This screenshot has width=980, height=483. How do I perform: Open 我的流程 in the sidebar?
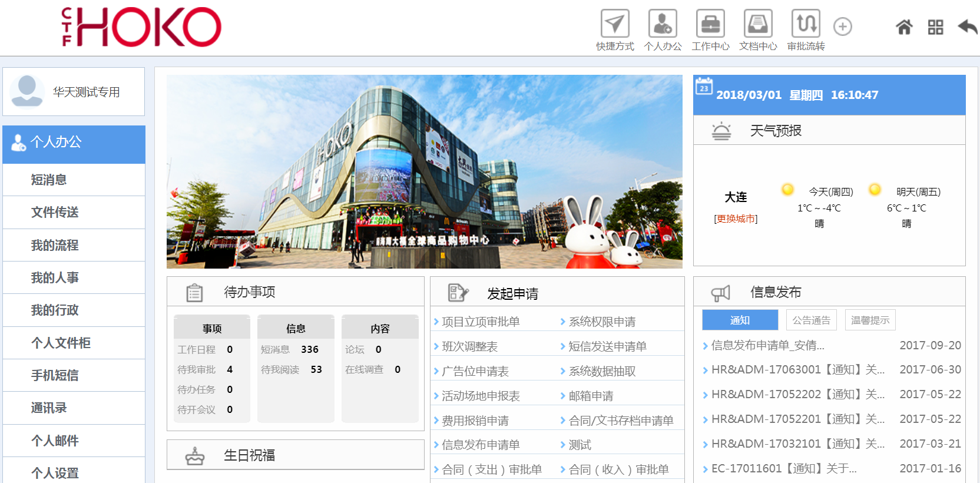coord(55,245)
